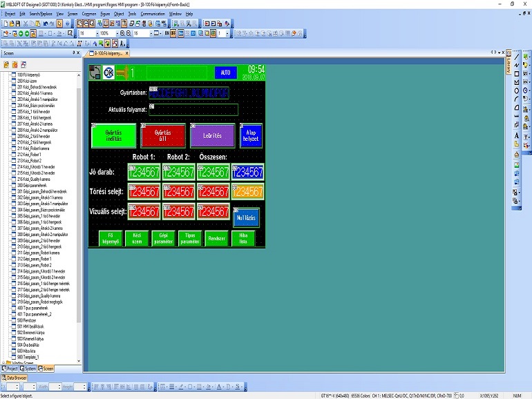The image size is (532, 399).
Task: Toggle the ON display state button
Action: coord(167,33)
